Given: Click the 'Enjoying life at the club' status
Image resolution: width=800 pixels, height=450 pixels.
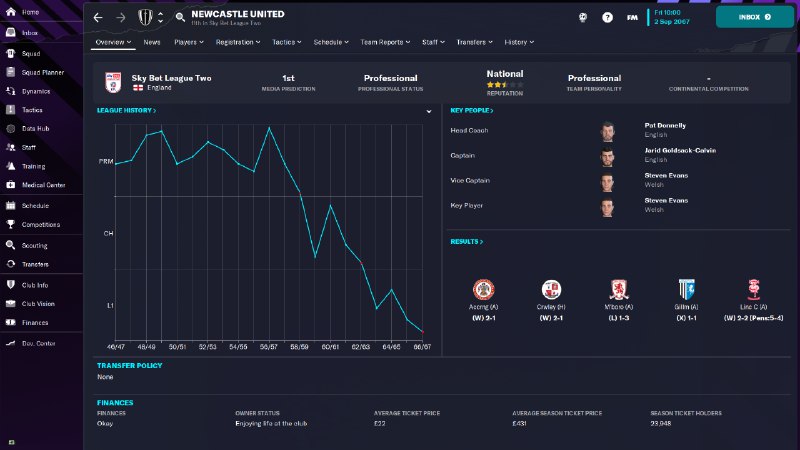Looking at the screenshot, I should click(271, 423).
